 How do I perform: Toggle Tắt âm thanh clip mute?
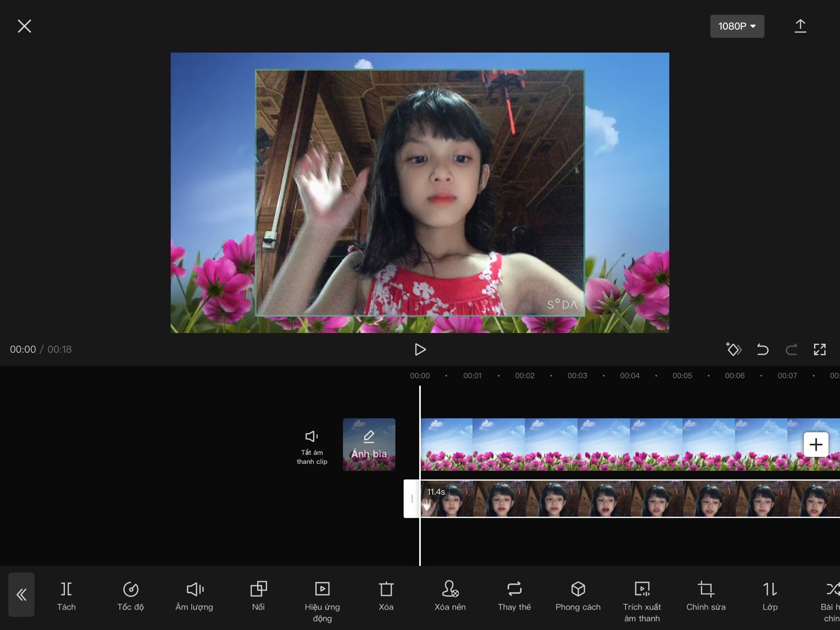point(312,447)
